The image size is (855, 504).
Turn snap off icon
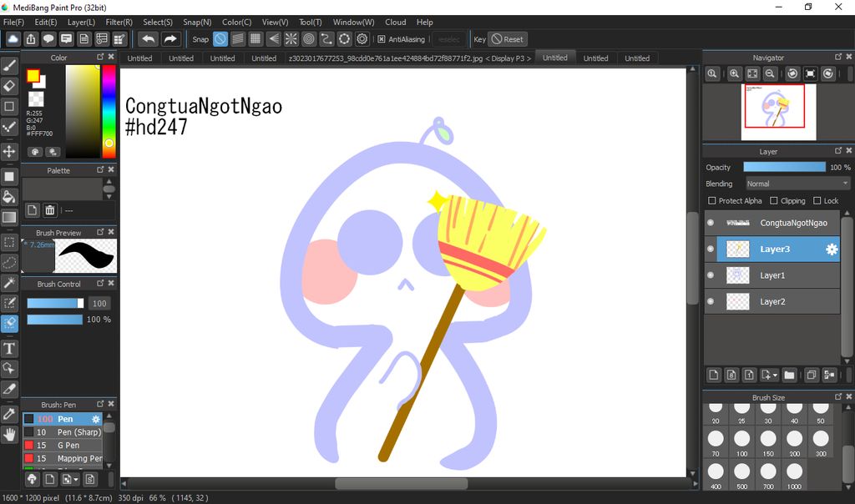[220, 39]
